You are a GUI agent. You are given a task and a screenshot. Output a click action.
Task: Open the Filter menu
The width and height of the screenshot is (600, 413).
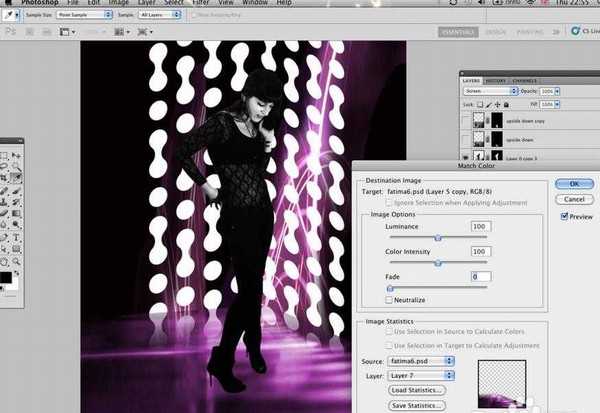(x=200, y=4)
